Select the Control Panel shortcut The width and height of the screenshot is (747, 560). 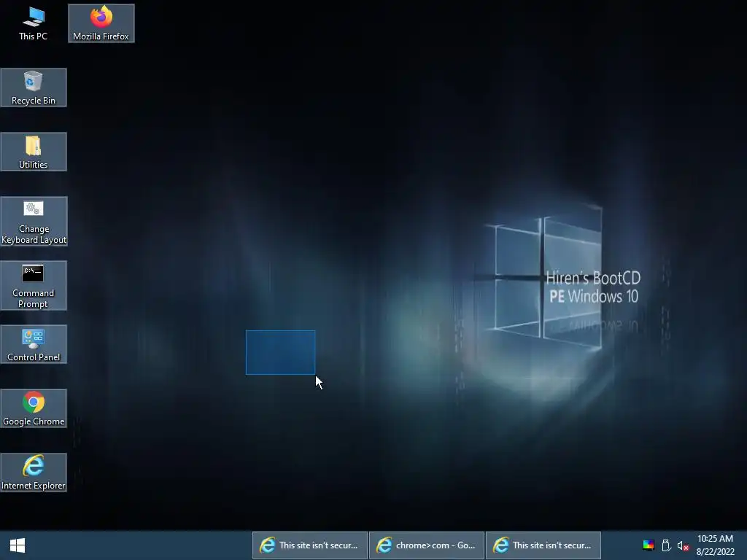click(x=34, y=344)
